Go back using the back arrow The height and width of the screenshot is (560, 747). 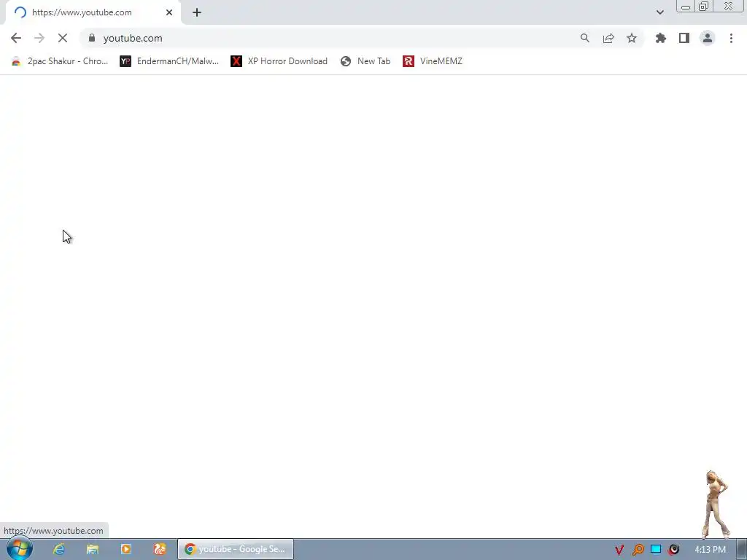click(x=16, y=38)
